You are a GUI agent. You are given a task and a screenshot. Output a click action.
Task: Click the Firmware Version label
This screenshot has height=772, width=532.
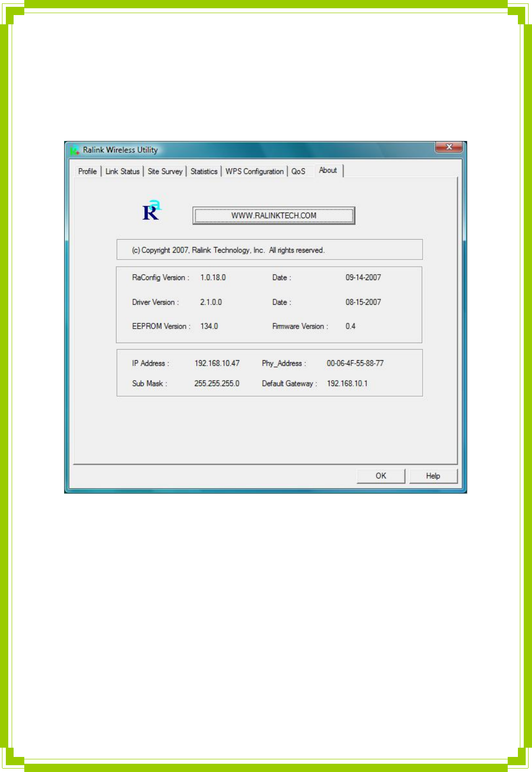(x=300, y=326)
